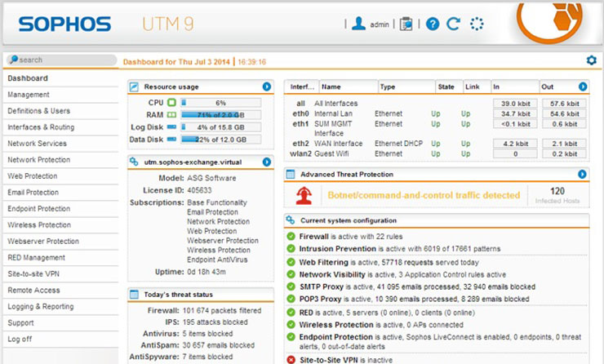Click the Data Disk indicator icon
604x364 pixels.
point(171,139)
